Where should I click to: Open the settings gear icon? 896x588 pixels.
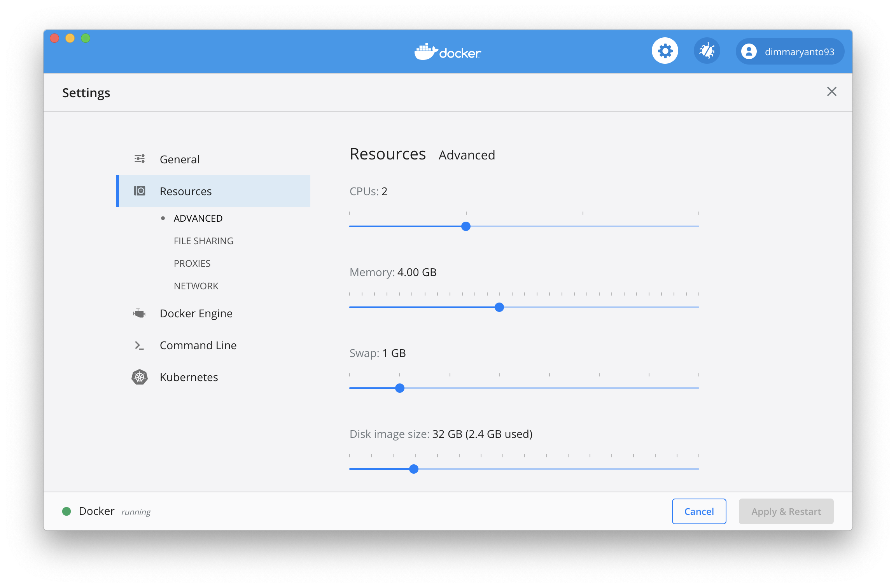click(665, 51)
